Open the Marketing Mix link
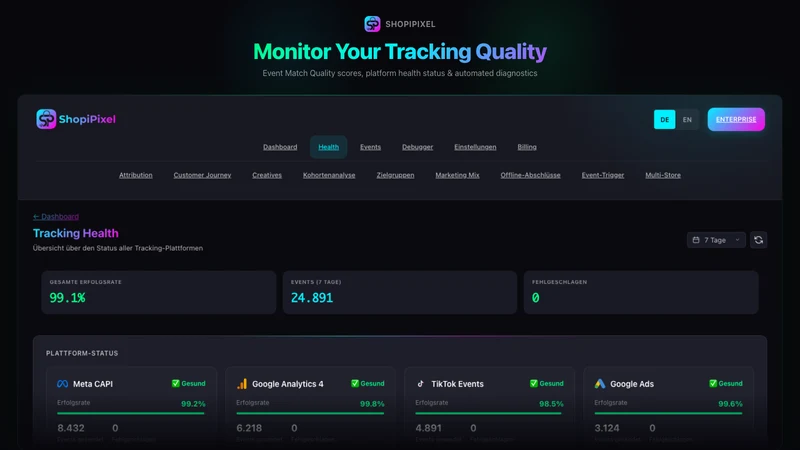This screenshot has width=800, height=450. pyautogui.click(x=457, y=175)
